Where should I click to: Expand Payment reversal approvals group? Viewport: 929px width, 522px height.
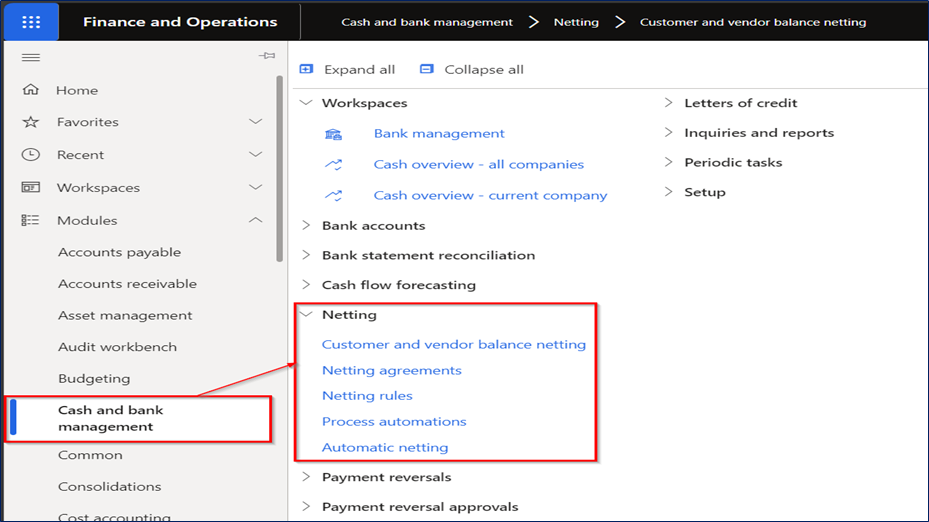click(x=306, y=506)
